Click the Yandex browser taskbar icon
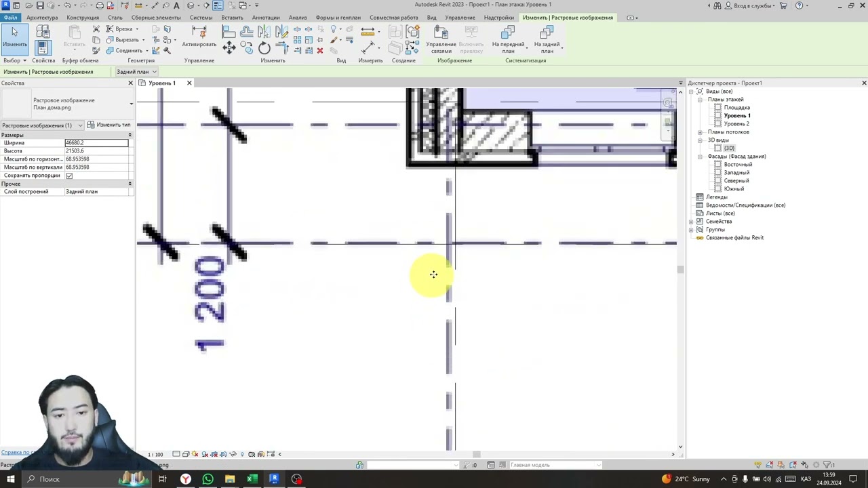The image size is (868, 488). 185,479
